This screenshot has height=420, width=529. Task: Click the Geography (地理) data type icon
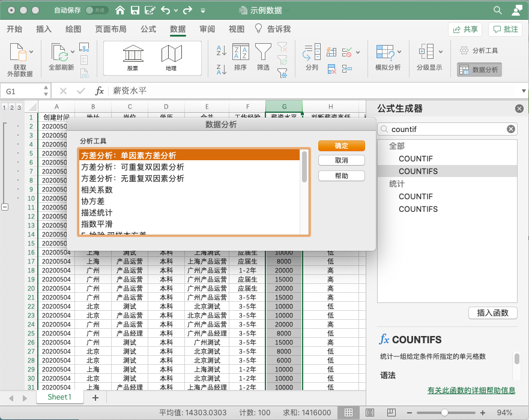coord(171,55)
